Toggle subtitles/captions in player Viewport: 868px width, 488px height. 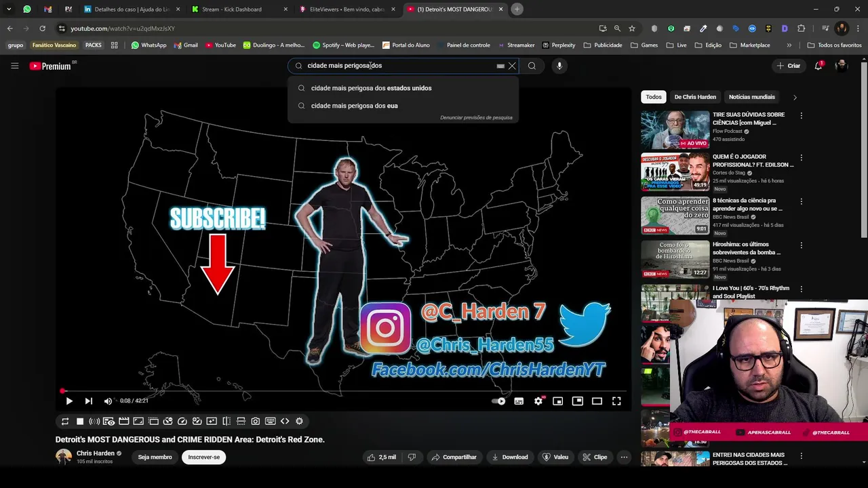click(x=519, y=401)
